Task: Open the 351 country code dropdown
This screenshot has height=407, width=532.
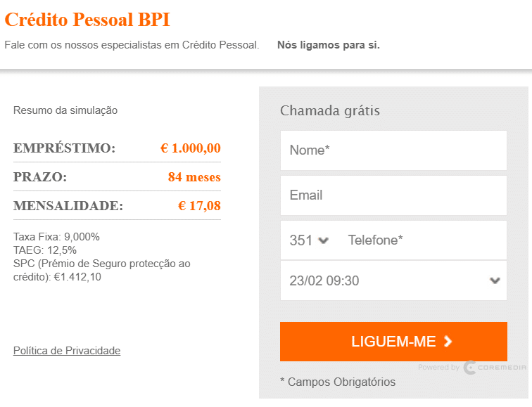Action: coord(308,240)
